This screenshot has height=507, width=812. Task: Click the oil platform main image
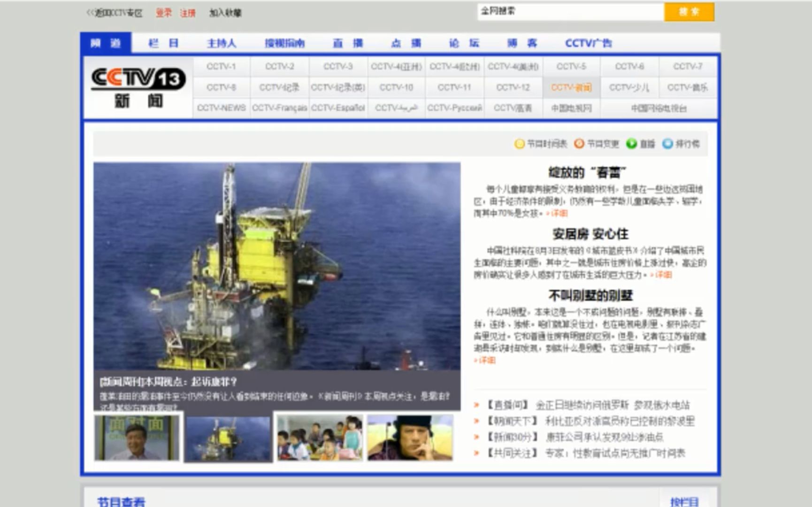[277, 266]
